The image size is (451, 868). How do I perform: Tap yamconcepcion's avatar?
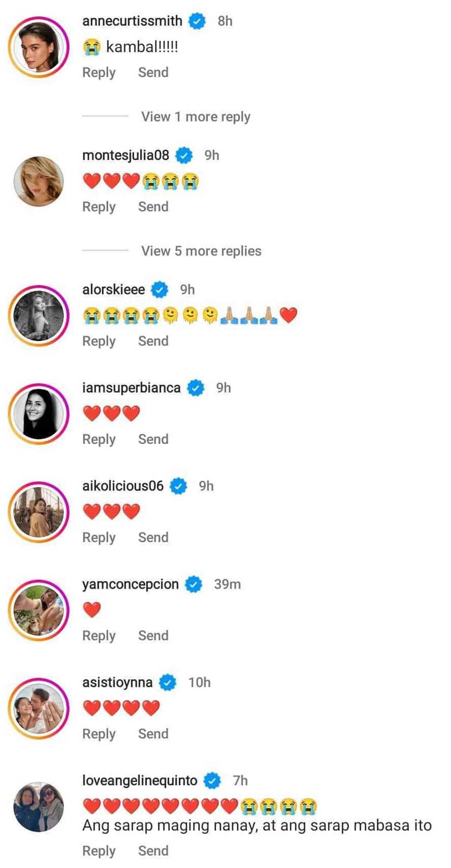[39, 610]
